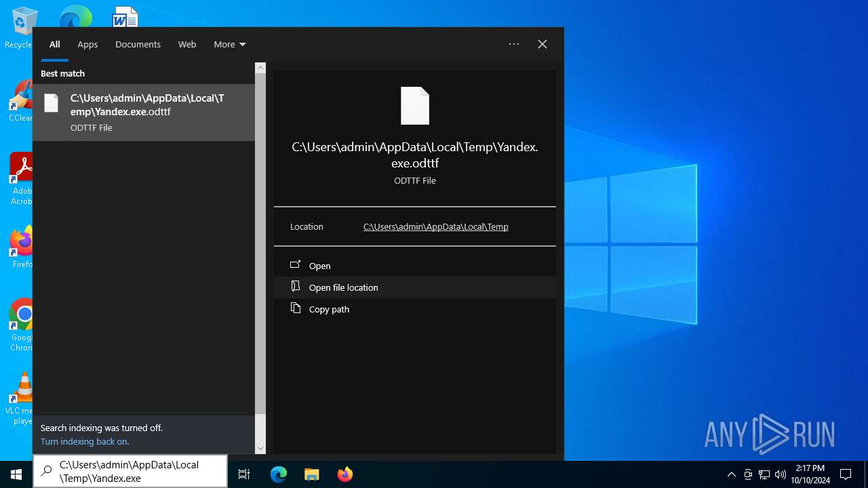This screenshot has height=488, width=868.
Task: Show hidden system tray icons
Action: click(731, 474)
